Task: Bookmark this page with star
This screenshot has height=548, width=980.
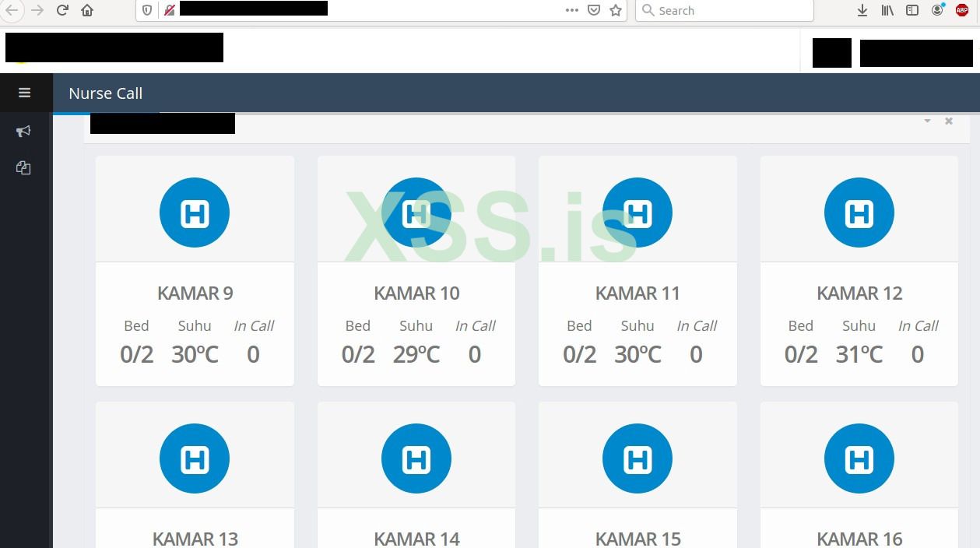Action: (616, 10)
